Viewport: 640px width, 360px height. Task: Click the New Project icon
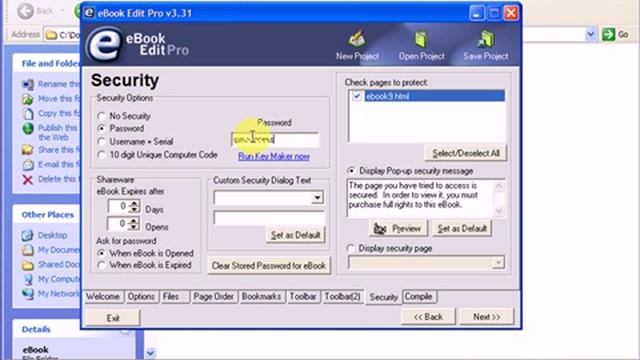[x=357, y=39]
